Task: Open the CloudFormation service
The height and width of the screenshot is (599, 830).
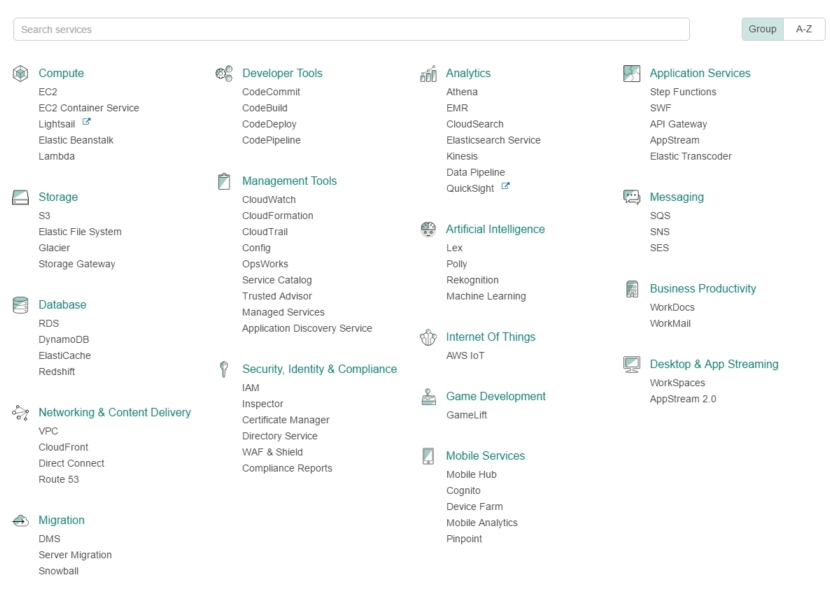Action: pos(277,216)
